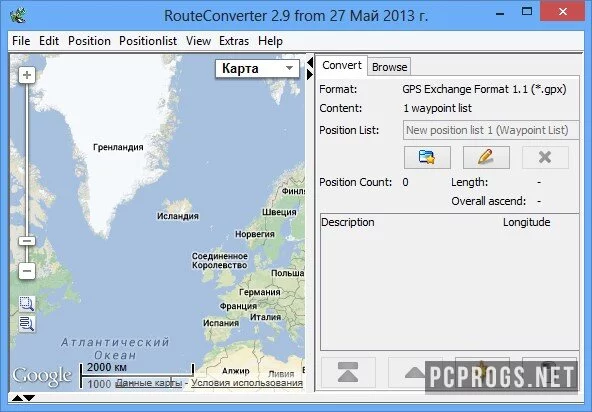
Task: Click the map zoom-out minus button
Action: click(27, 271)
